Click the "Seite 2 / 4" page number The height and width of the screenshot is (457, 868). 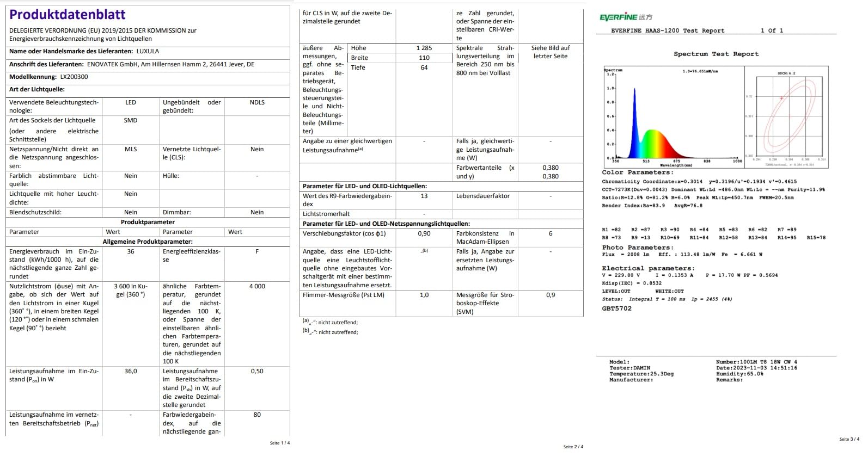click(x=573, y=447)
